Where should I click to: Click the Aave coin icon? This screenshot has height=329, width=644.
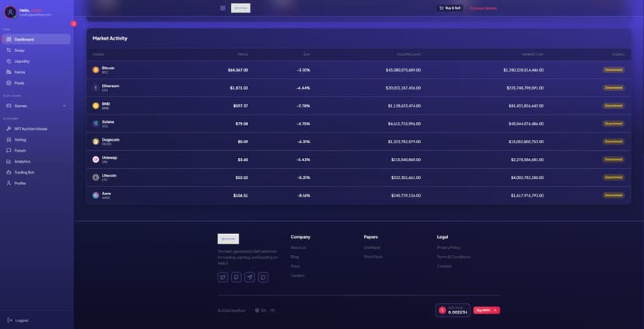point(96,195)
